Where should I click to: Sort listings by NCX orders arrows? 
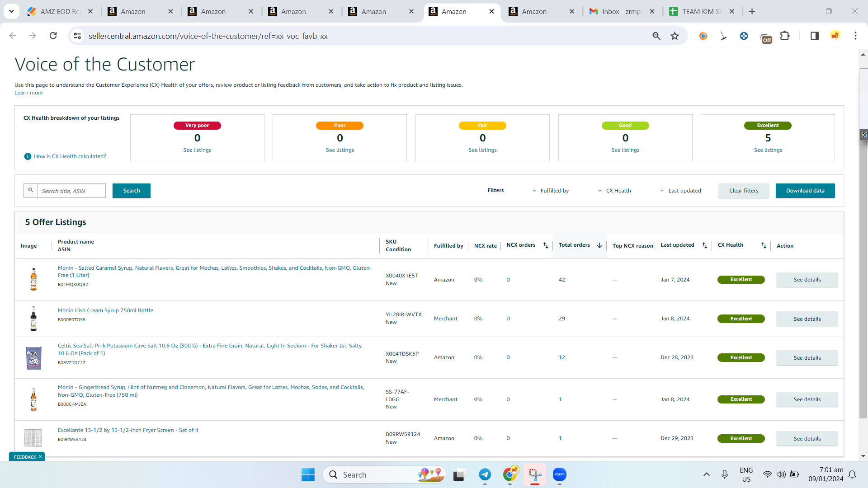point(546,245)
